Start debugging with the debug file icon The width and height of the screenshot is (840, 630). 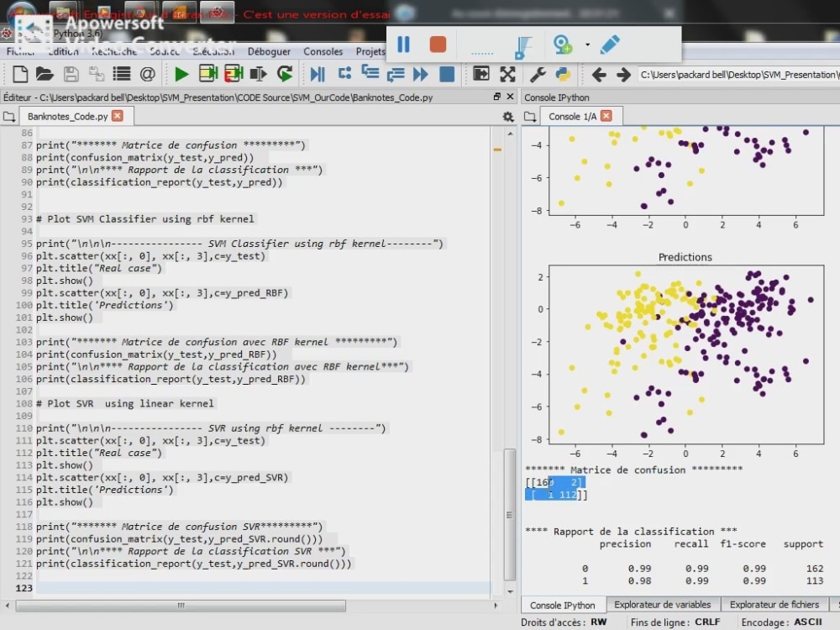click(318, 74)
